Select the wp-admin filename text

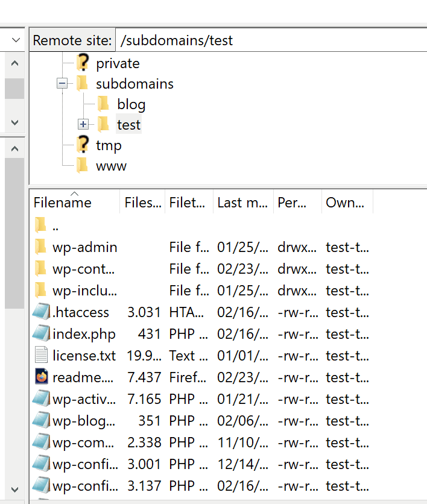85,247
